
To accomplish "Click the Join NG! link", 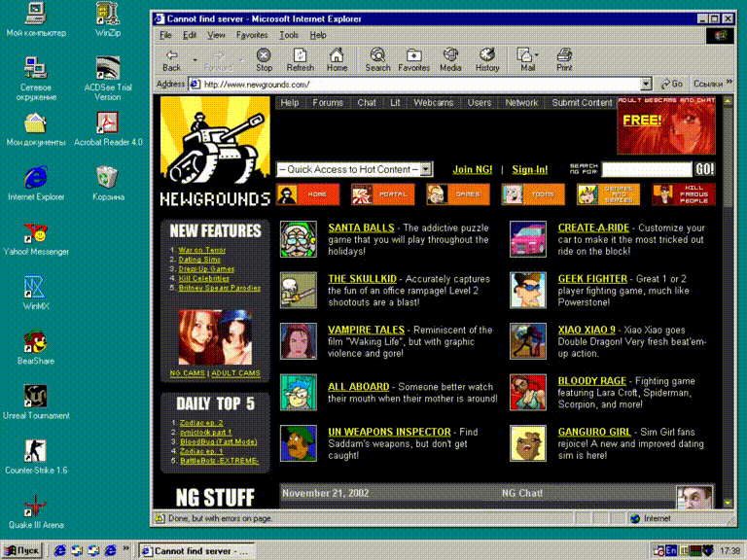I will 472,169.
